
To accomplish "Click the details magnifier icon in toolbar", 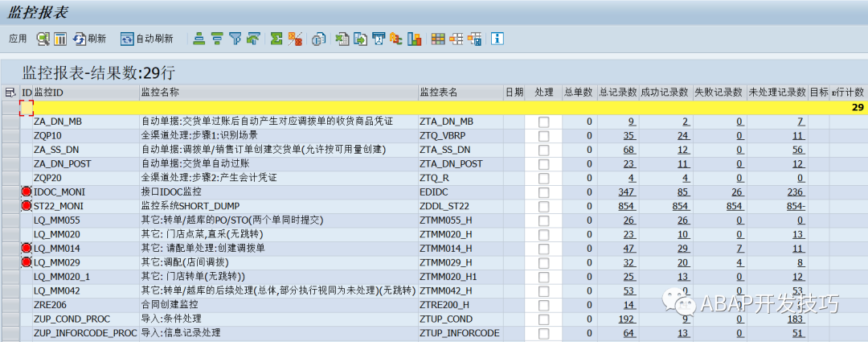I will click(x=43, y=39).
